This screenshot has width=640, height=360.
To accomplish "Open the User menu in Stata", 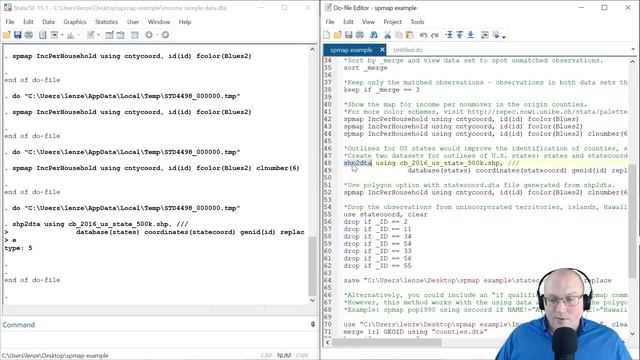I will click(133, 22).
